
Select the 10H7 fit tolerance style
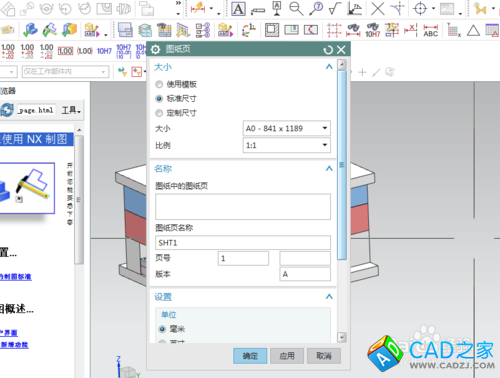point(104,51)
